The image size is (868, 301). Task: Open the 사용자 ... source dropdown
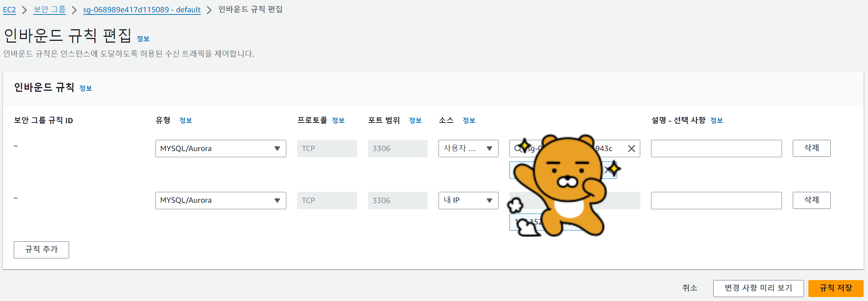(469, 149)
